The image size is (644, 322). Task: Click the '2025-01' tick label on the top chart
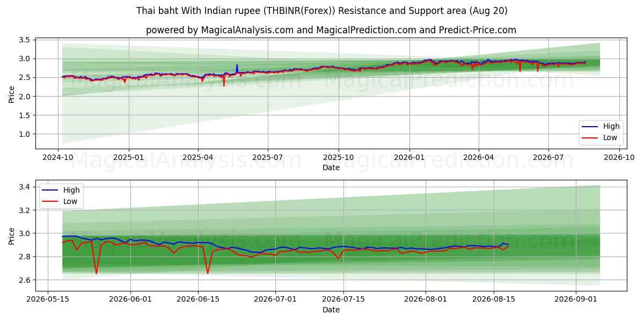click(x=129, y=157)
